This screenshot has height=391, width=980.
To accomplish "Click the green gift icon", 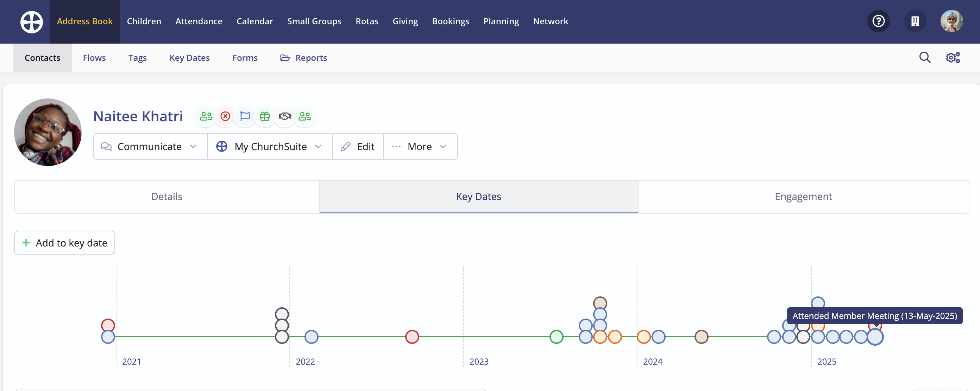I will point(265,116).
